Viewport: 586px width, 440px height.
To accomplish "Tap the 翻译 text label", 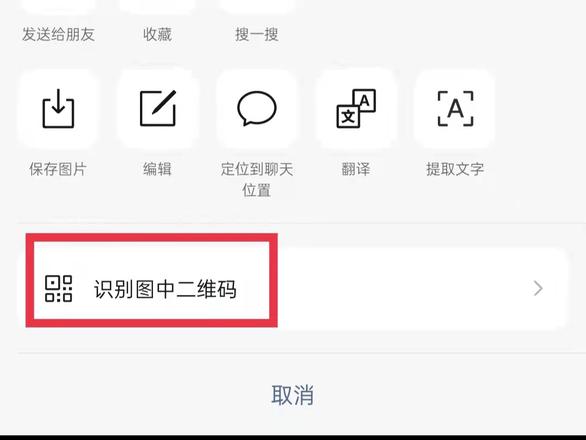I will (356, 169).
